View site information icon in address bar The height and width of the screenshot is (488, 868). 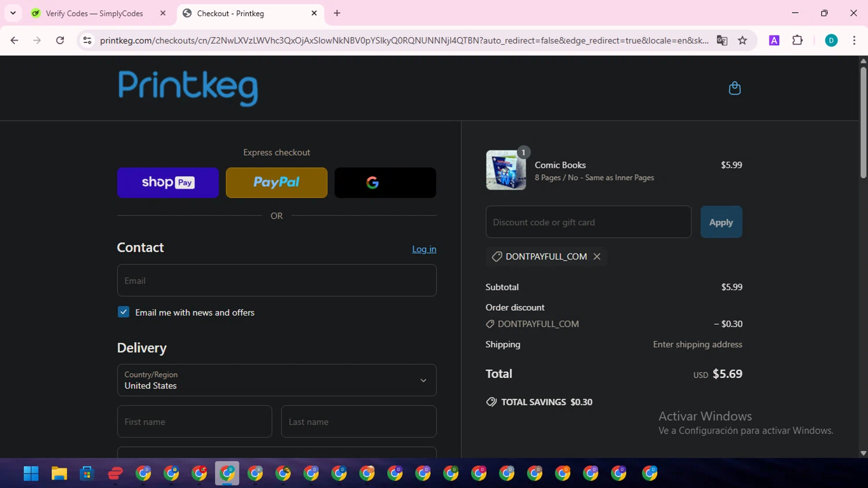coord(87,40)
